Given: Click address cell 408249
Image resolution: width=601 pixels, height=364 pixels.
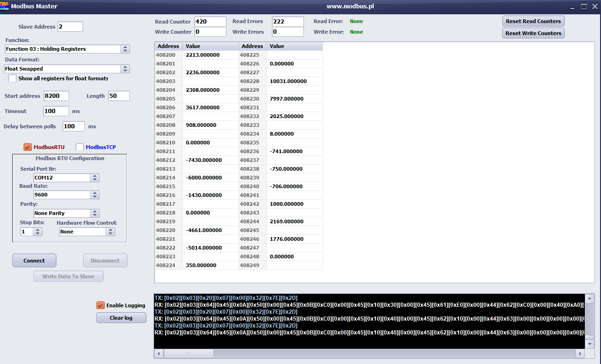Looking at the screenshot, I should coord(252,265).
